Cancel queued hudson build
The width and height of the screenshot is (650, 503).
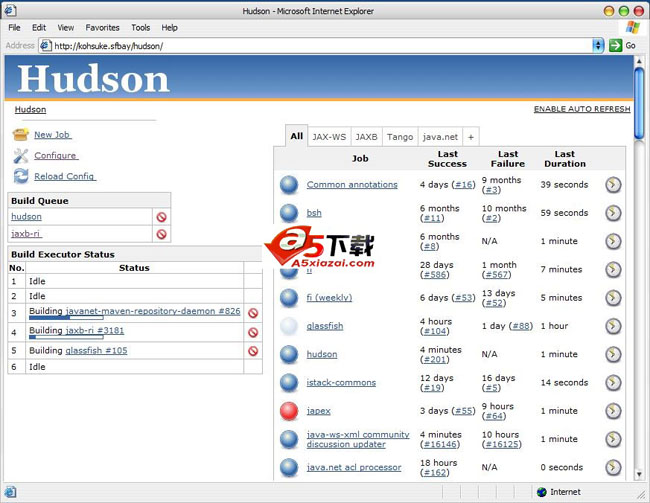pos(161,217)
